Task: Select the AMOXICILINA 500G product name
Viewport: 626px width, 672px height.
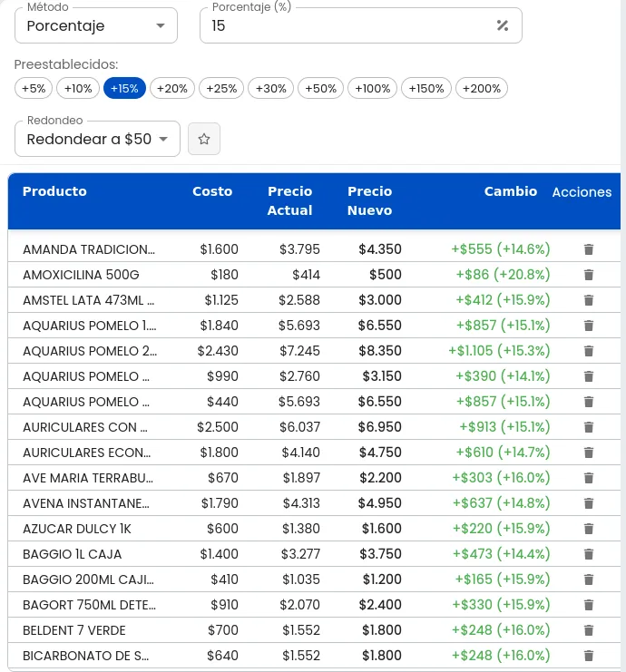Action: (81, 275)
